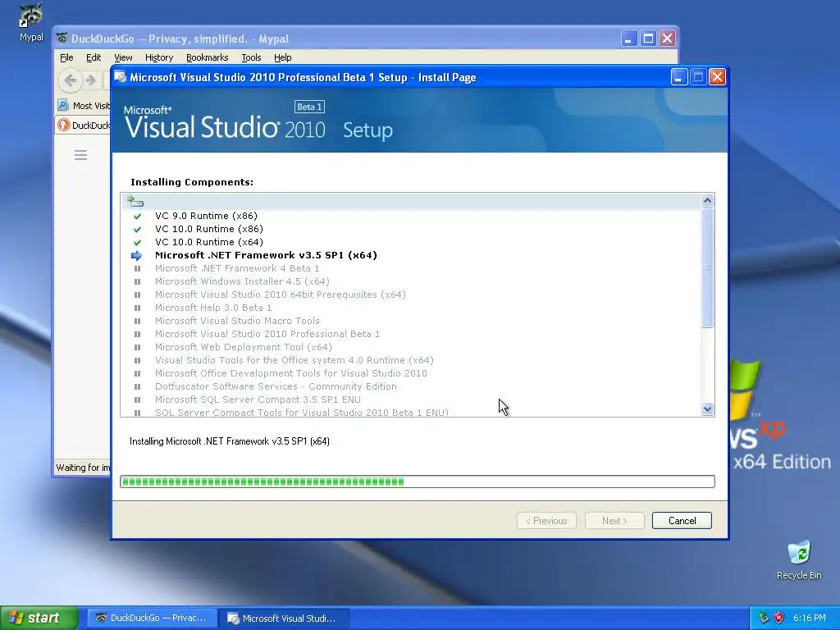Click the green checkmark beside VC 10.0 Runtime (x64)
The width and height of the screenshot is (840, 630).
coord(137,242)
